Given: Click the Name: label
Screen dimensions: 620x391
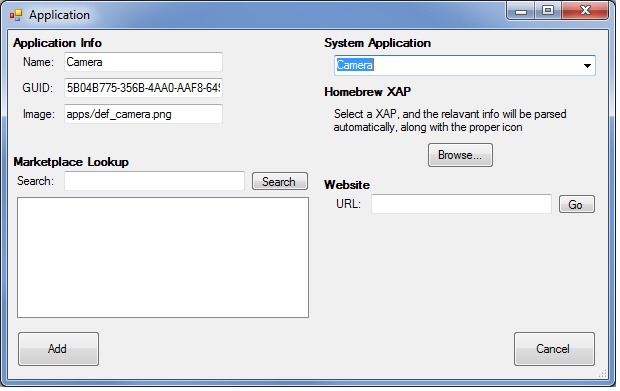Looking at the screenshot, I should coord(38,62).
